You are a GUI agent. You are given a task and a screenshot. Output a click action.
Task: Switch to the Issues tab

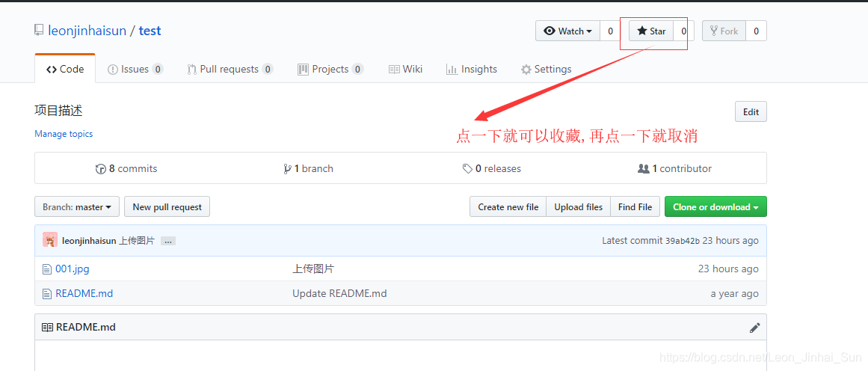[135, 70]
